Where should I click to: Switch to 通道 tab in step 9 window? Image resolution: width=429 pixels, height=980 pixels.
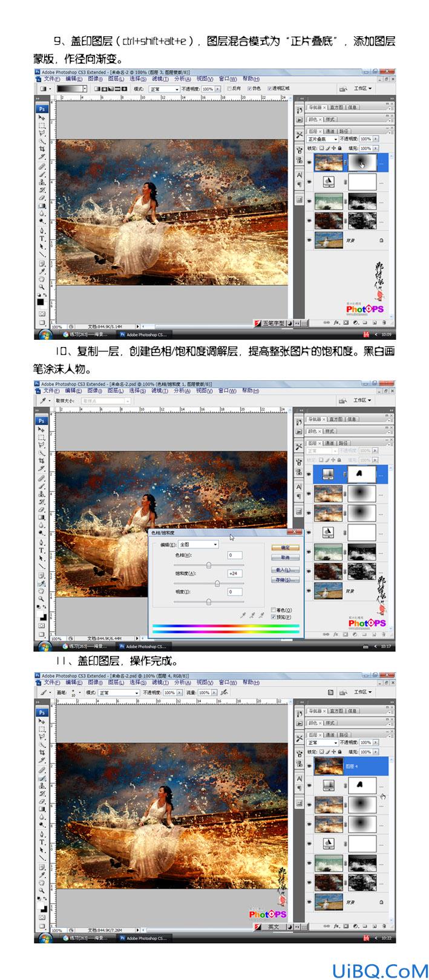[331, 131]
